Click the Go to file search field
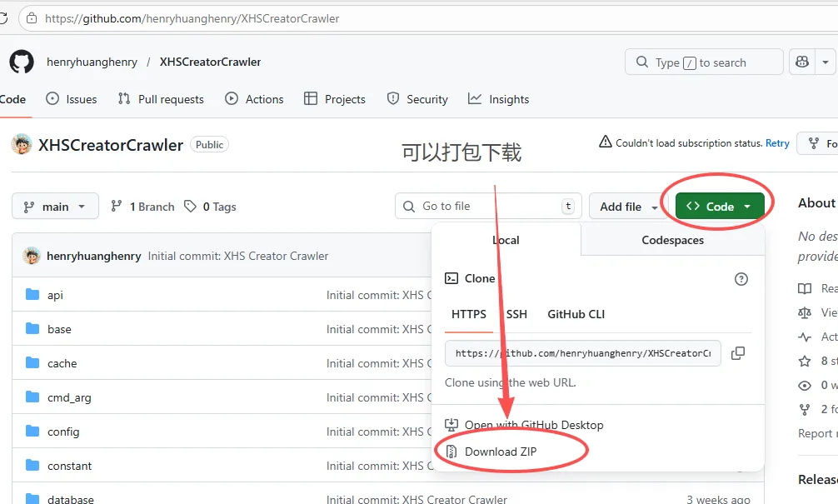Screen dimensions: 838x504 488,206
